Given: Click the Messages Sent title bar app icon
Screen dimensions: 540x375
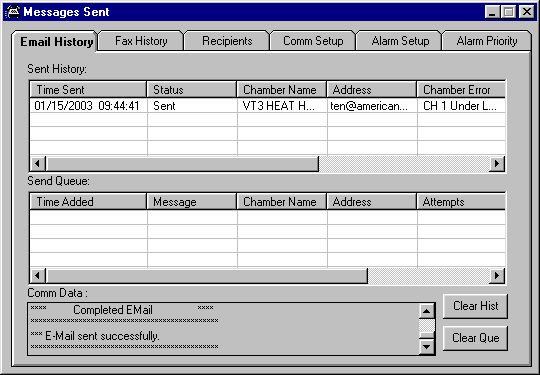Looking at the screenshot, I should pyautogui.click(x=12, y=12).
